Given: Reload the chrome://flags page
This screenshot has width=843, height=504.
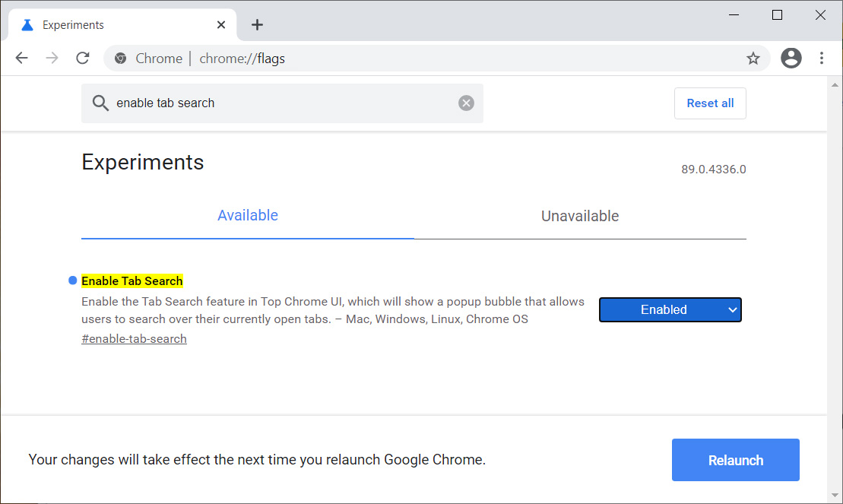Looking at the screenshot, I should tap(83, 58).
